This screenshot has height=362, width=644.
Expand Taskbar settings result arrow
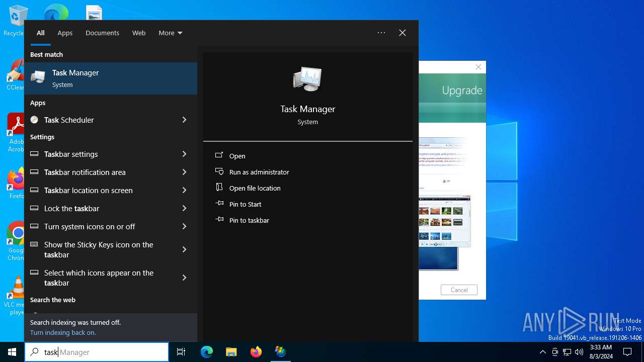(x=184, y=154)
